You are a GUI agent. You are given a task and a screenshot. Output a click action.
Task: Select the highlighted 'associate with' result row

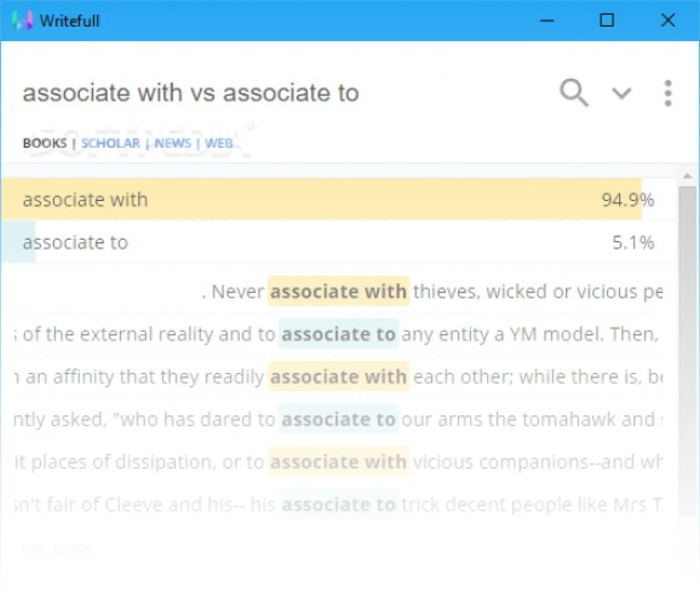[x=175, y=199]
